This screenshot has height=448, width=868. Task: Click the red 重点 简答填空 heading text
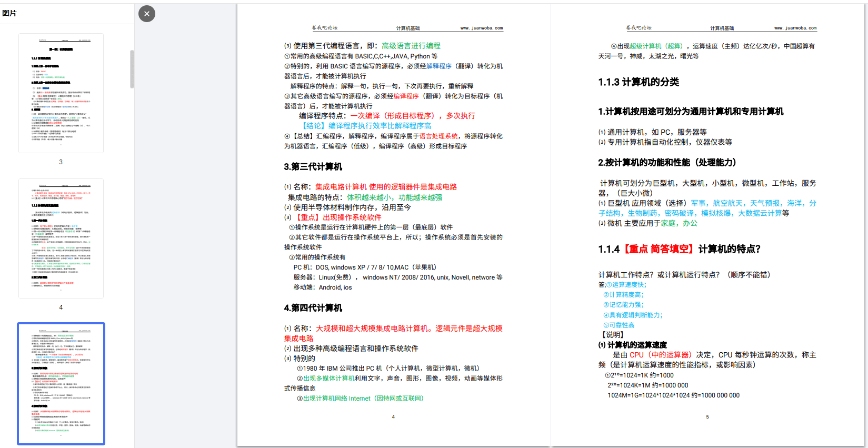pyautogui.click(x=659, y=250)
